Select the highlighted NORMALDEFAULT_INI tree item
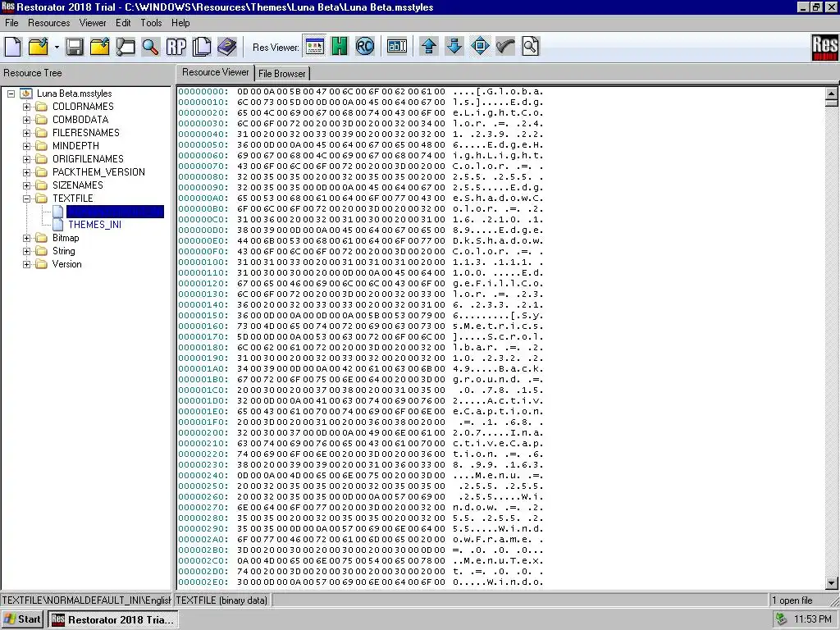840x630 pixels. pos(115,212)
